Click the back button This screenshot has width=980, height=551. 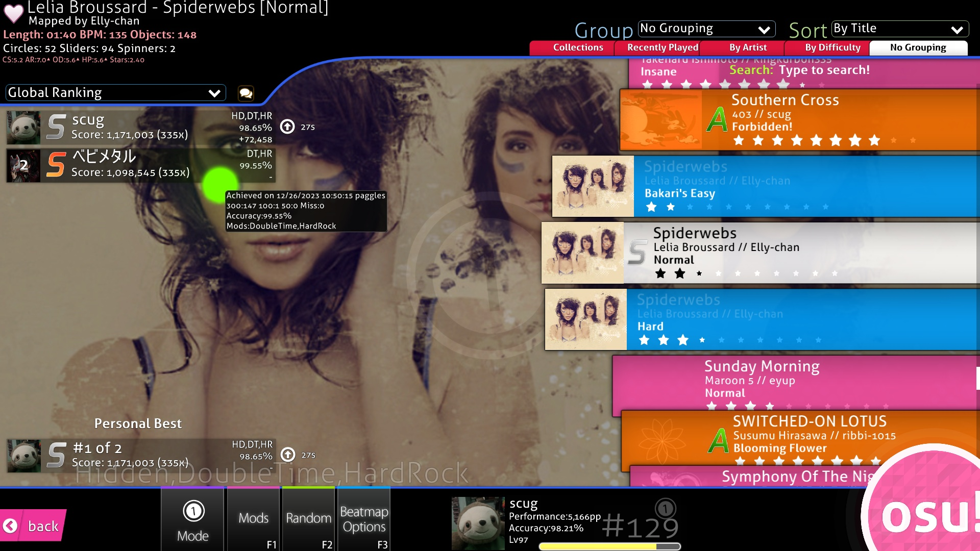(33, 525)
